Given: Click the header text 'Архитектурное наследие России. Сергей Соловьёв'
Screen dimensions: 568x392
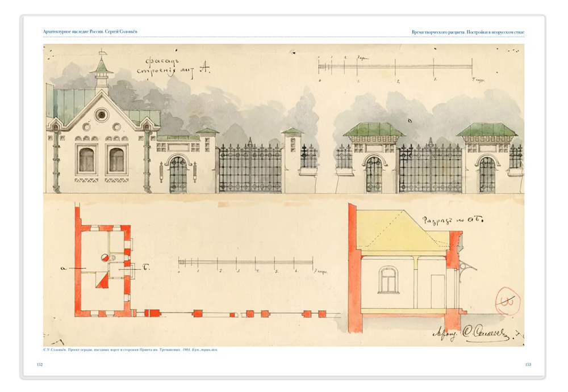Looking at the screenshot, I should [90, 32].
